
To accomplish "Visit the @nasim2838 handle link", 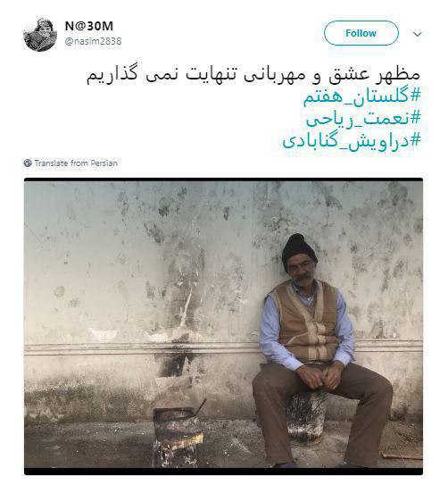I will tap(93, 41).
